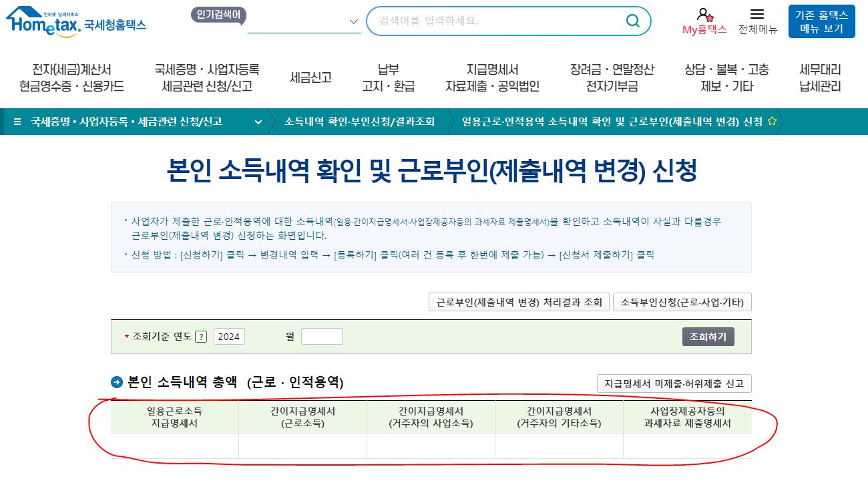This screenshot has width=868, height=487.
Task: Open 기존 홈택스 메뉴 보기
Action: 821,21
